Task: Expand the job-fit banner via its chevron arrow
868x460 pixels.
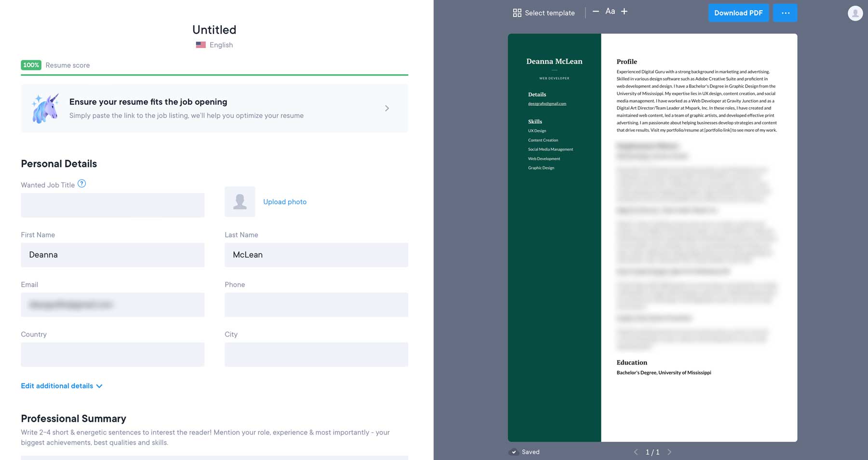Action: pyautogui.click(x=387, y=108)
